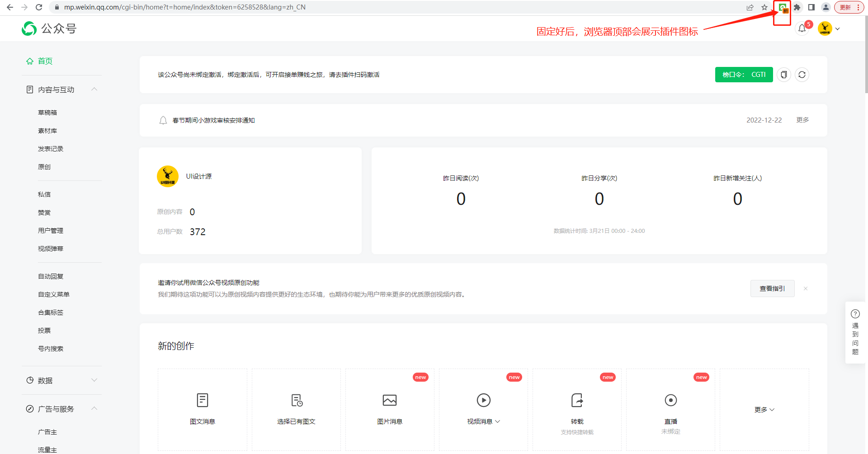
Task: Copy the 口令 using the copy icon
Action: [x=783, y=74]
